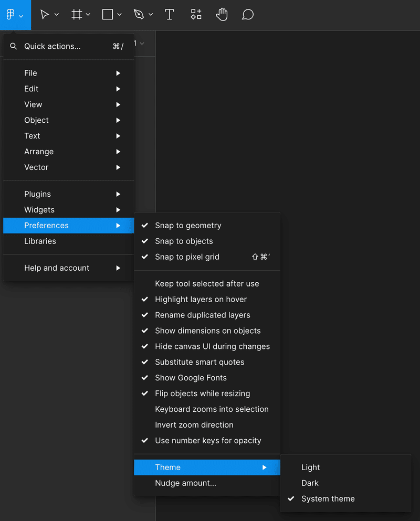420x521 pixels.
Task: Select the Text tool icon
Action: 169,15
